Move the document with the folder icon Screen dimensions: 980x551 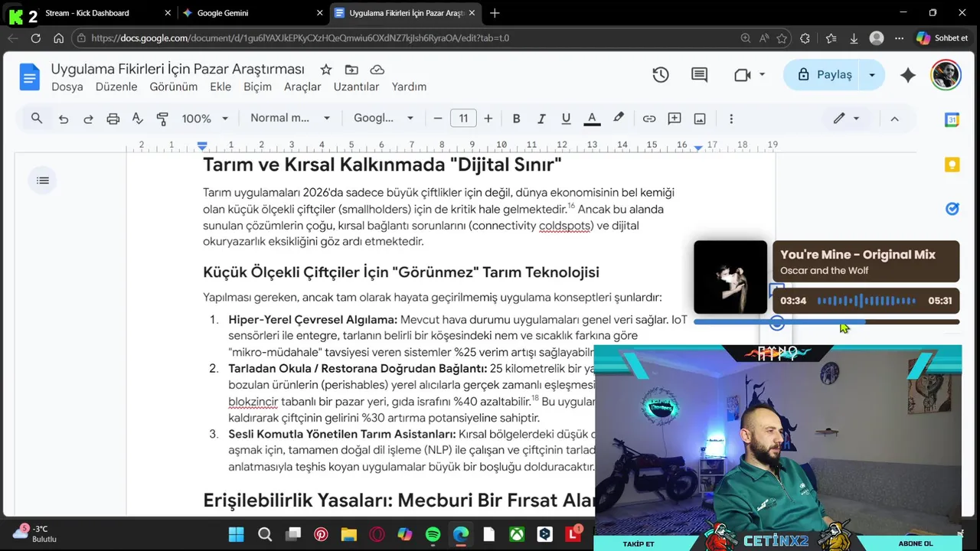pos(351,70)
